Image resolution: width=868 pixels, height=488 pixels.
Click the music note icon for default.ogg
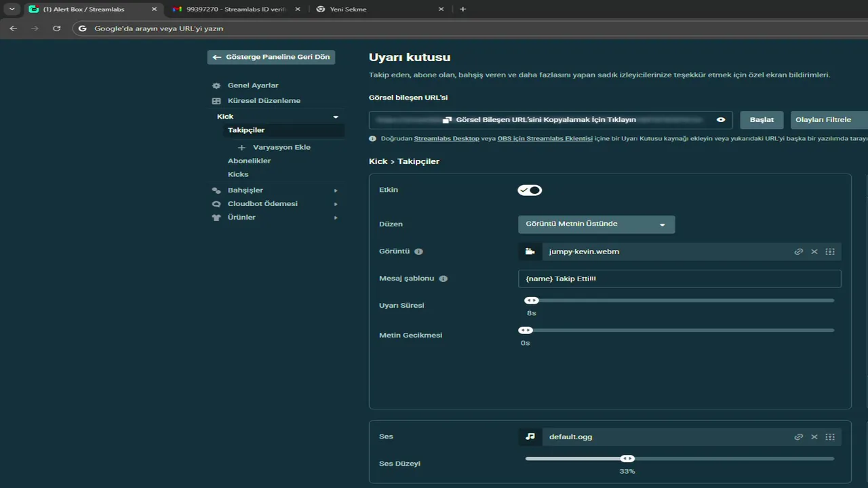[x=530, y=436]
